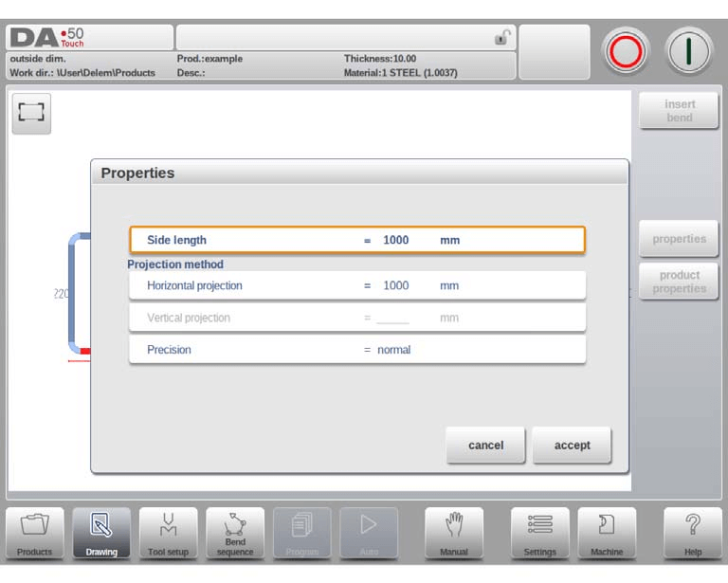Toggle the padlock lock icon
The image size is (728, 583).
(500, 38)
